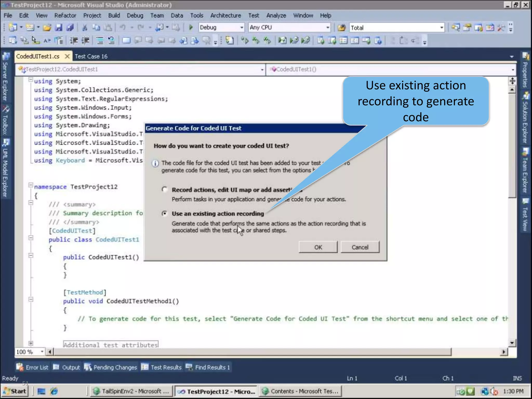Expand the Additional test attributes region

tap(31, 343)
